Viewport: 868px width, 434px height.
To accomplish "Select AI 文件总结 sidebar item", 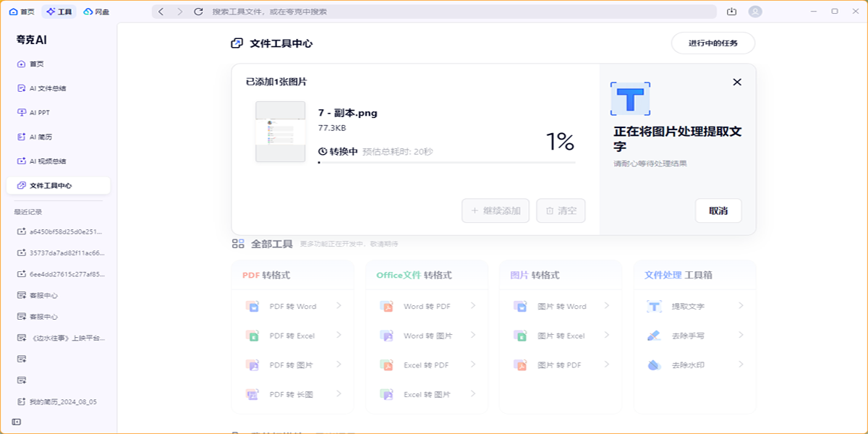I will click(47, 88).
